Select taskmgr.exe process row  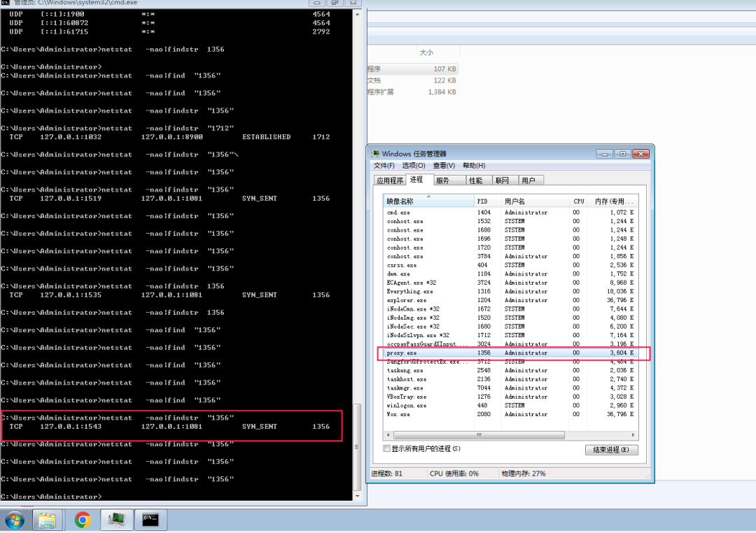511,388
